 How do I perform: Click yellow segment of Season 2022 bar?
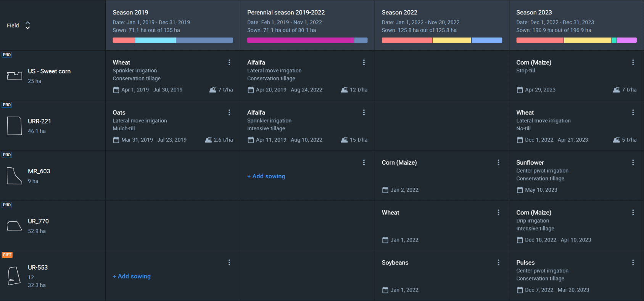[452, 40]
